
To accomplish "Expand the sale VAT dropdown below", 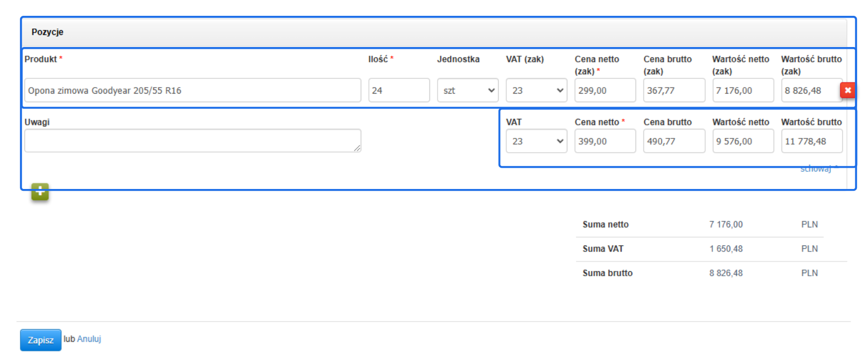I will [x=536, y=141].
